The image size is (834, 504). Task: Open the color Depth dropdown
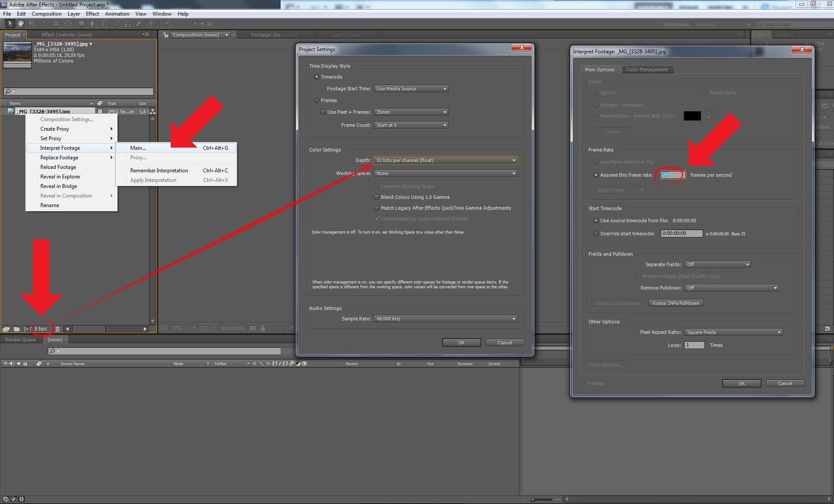(446, 160)
